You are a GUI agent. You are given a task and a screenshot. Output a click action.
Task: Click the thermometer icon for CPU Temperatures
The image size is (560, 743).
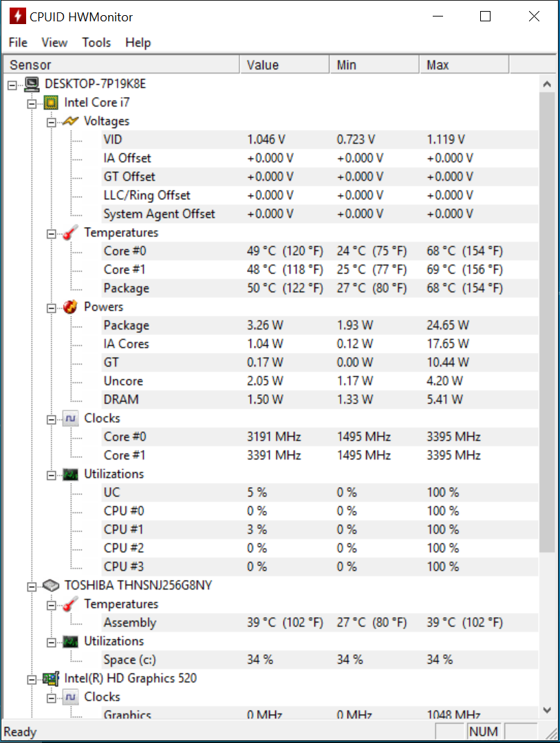71,233
